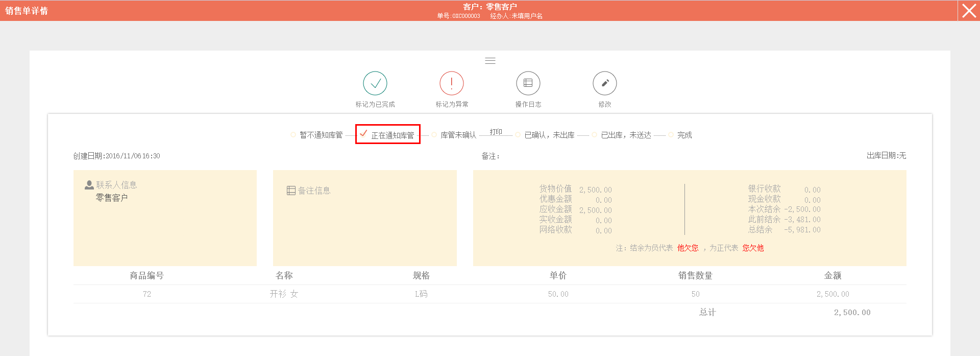Click the 销售数量 column header
This screenshot has width=980, height=356.
(695, 275)
